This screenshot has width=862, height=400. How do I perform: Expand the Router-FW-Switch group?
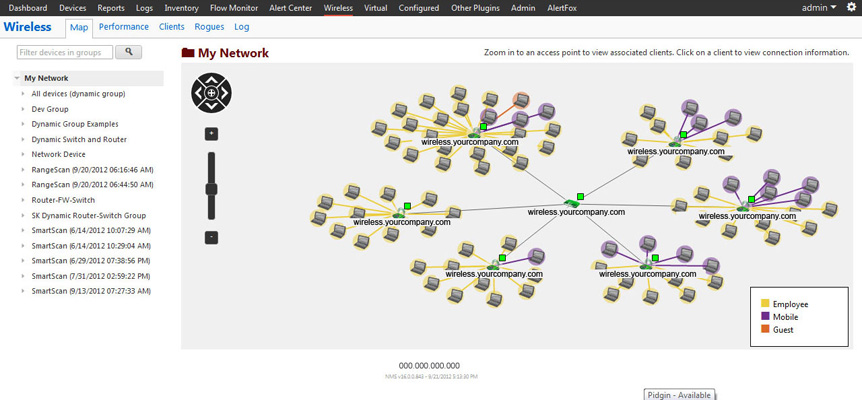[x=23, y=200]
